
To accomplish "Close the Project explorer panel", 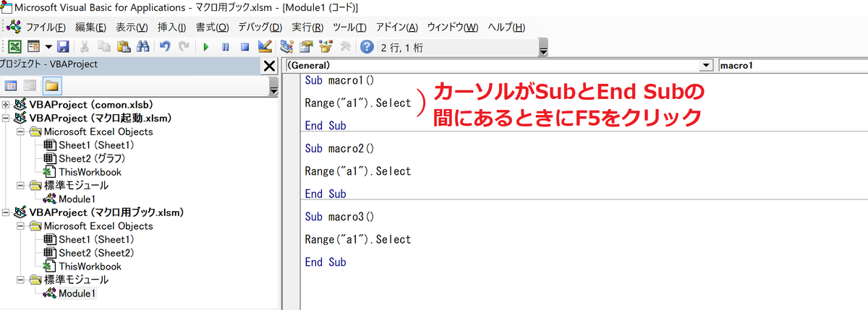I will click(x=268, y=66).
